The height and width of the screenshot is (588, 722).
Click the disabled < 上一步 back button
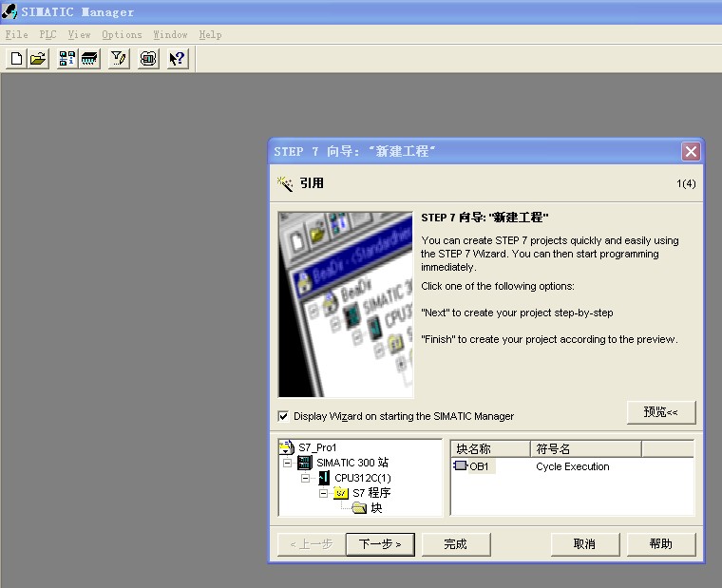312,544
